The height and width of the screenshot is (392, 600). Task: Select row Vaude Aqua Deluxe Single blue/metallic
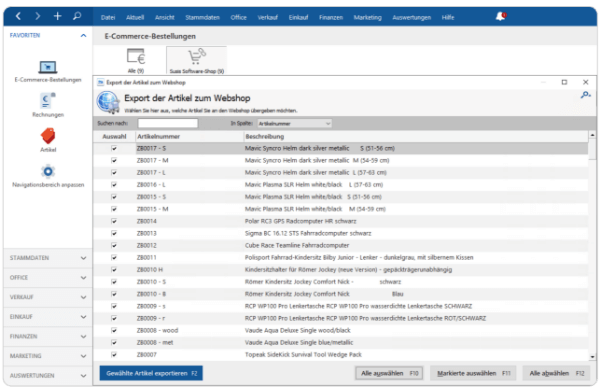pos(341,342)
